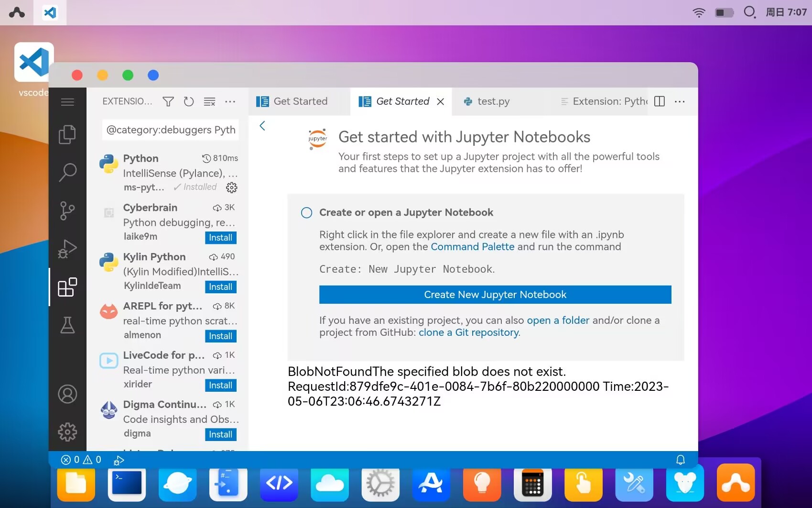Open the Python extension manage gear
The image size is (812, 508).
click(x=232, y=188)
